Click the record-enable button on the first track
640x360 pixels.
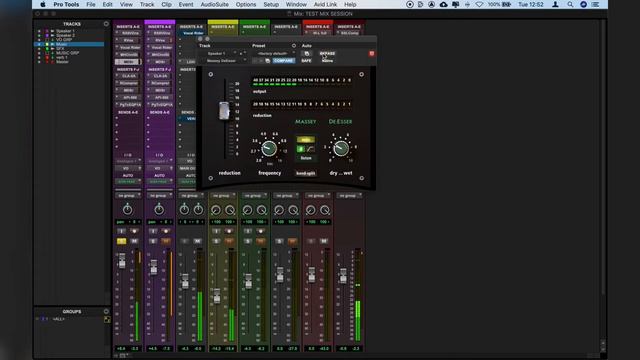tap(134, 231)
